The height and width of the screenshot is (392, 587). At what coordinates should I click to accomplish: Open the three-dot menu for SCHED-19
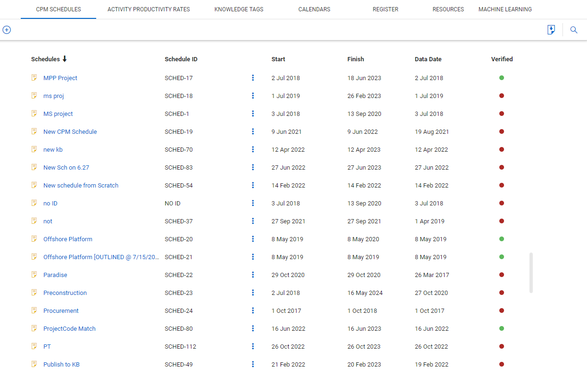click(x=253, y=131)
